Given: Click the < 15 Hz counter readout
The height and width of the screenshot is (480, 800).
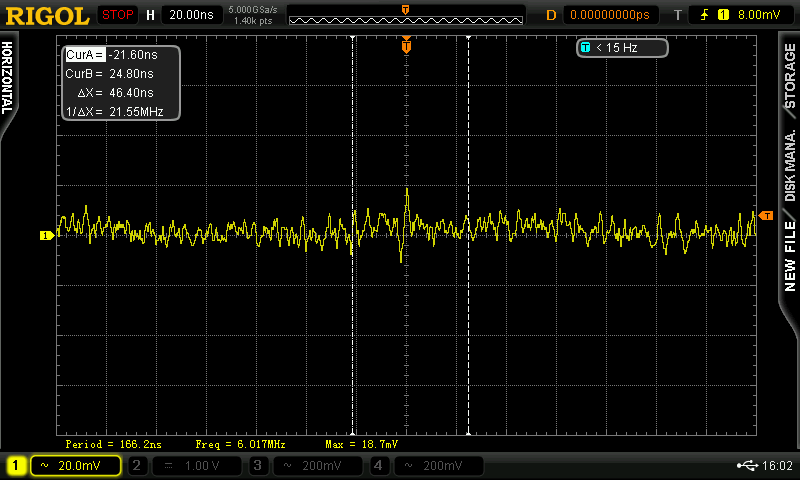Looking at the screenshot, I should click(616, 47).
